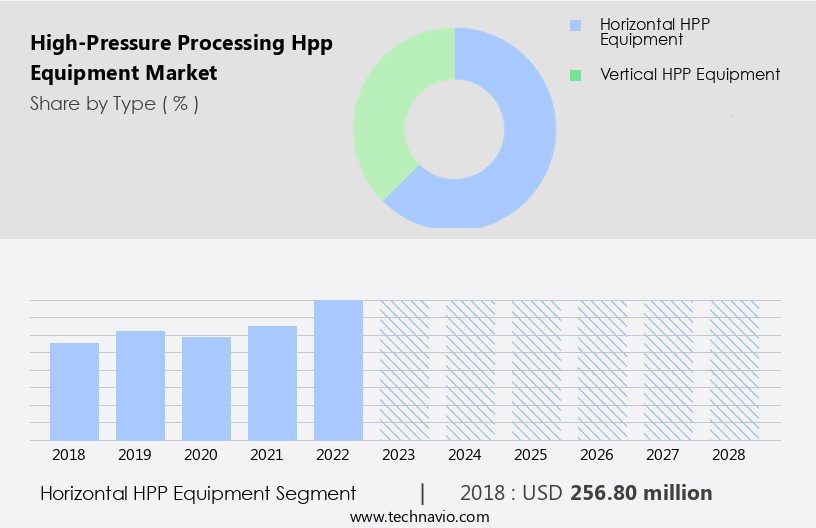Viewport: 816px width, 528px height.
Task: Click the 2019 axis label
Action: 135,455
